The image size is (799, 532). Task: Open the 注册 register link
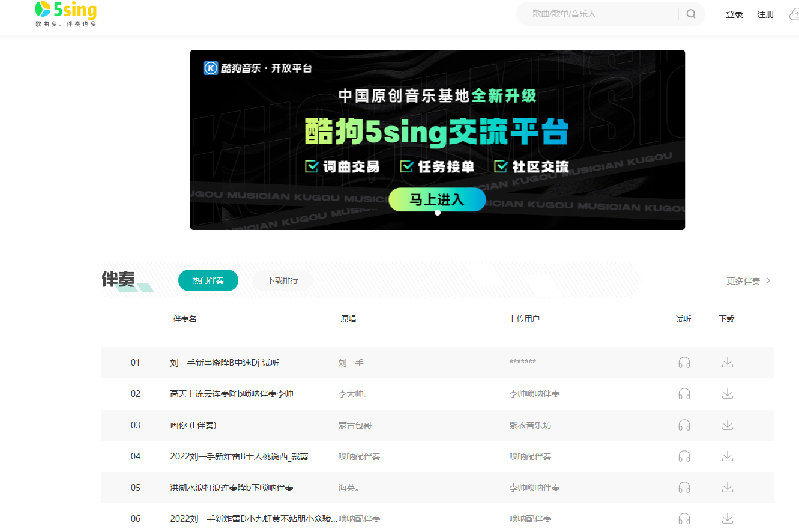pos(765,14)
